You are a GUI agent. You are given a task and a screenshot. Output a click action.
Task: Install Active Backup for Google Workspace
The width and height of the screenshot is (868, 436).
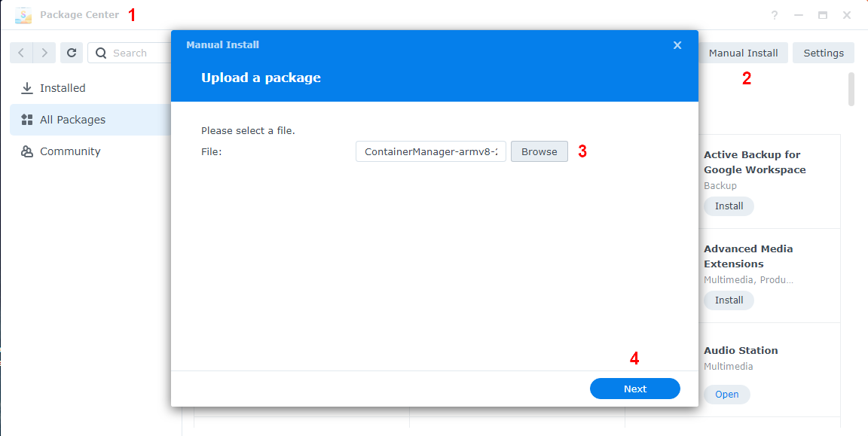pos(729,206)
